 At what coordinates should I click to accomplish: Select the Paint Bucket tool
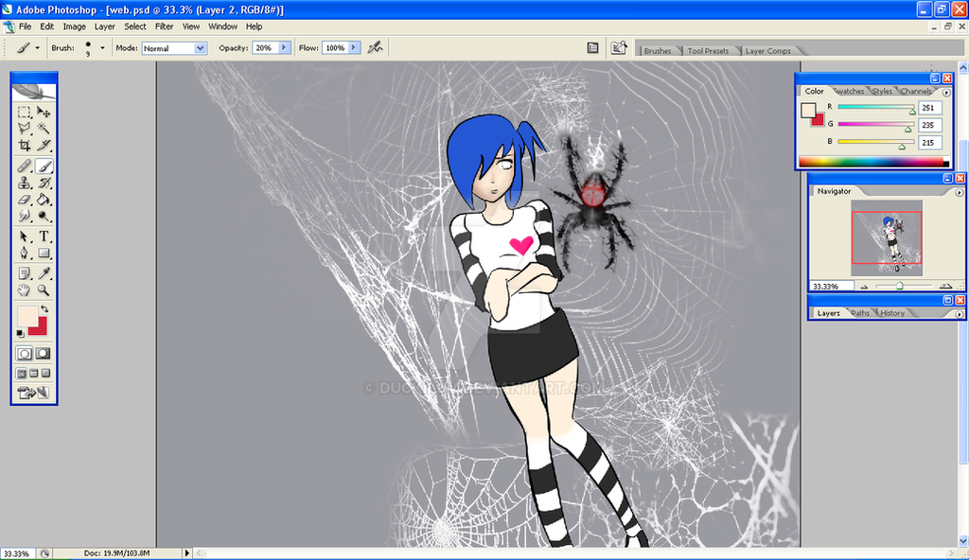(44, 199)
